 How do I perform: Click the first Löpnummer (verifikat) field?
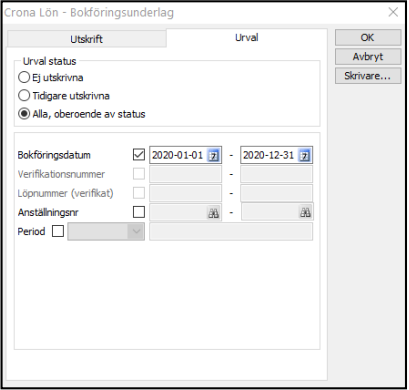tap(186, 193)
